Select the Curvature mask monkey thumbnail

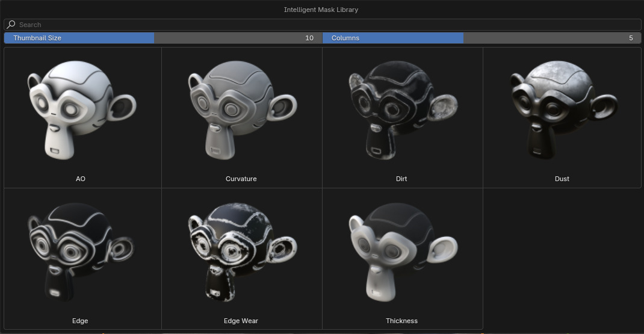[x=241, y=110]
